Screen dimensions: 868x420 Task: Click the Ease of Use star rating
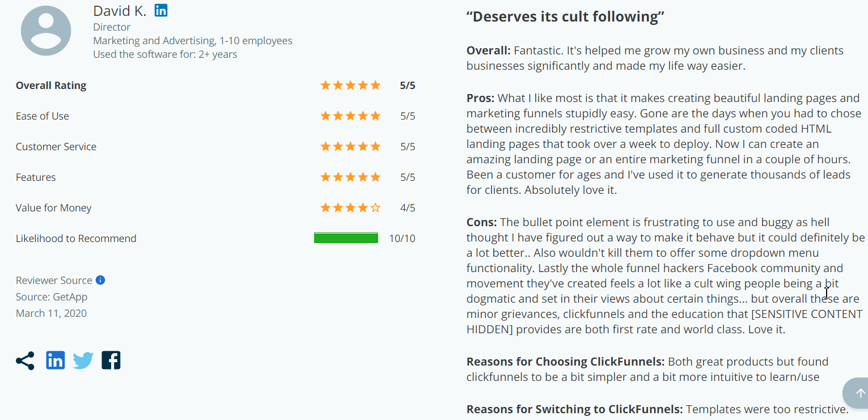(350, 116)
